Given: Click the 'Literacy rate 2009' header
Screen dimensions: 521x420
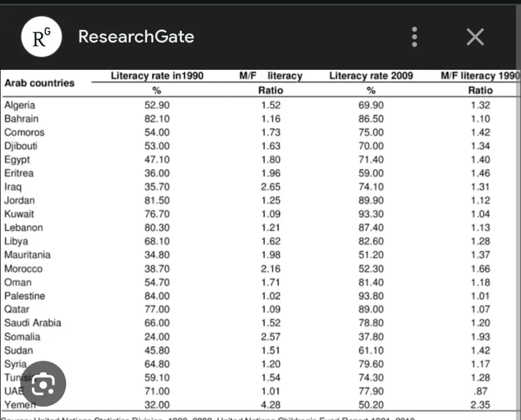Looking at the screenshot, I should [x=371, y=76].
